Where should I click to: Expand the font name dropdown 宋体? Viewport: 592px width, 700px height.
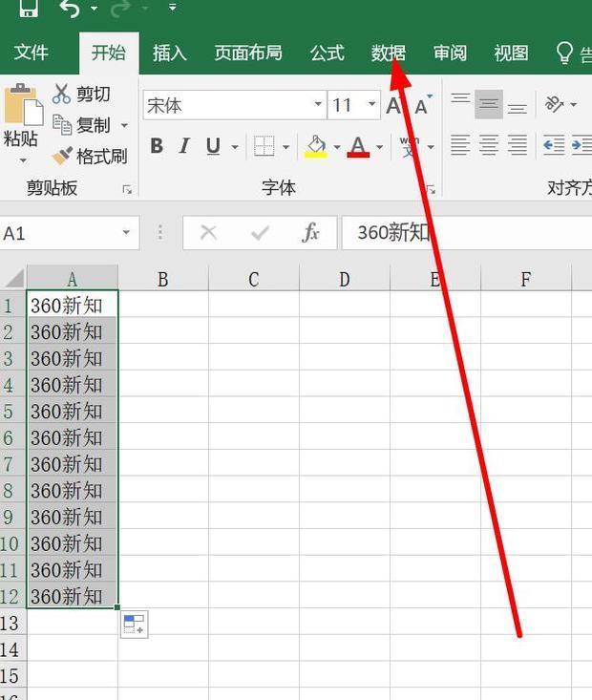point(318,105)
